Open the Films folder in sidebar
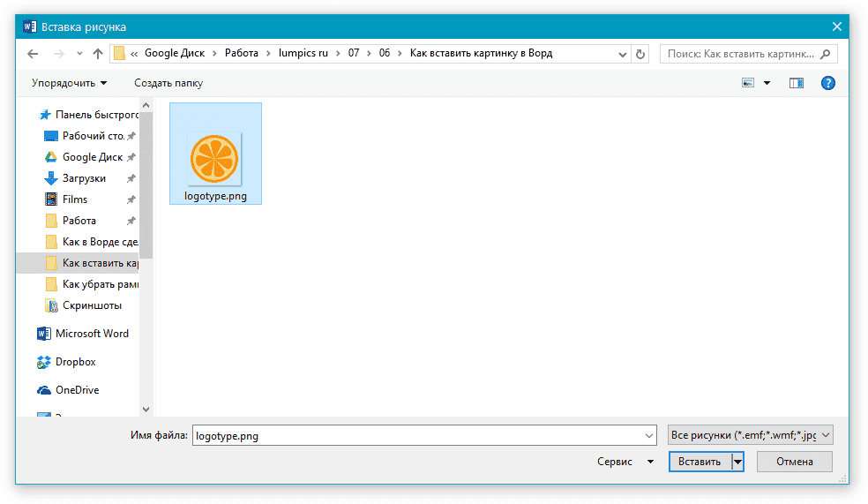Viewport: 868px width, 504px height. click(x=90, y=199)
